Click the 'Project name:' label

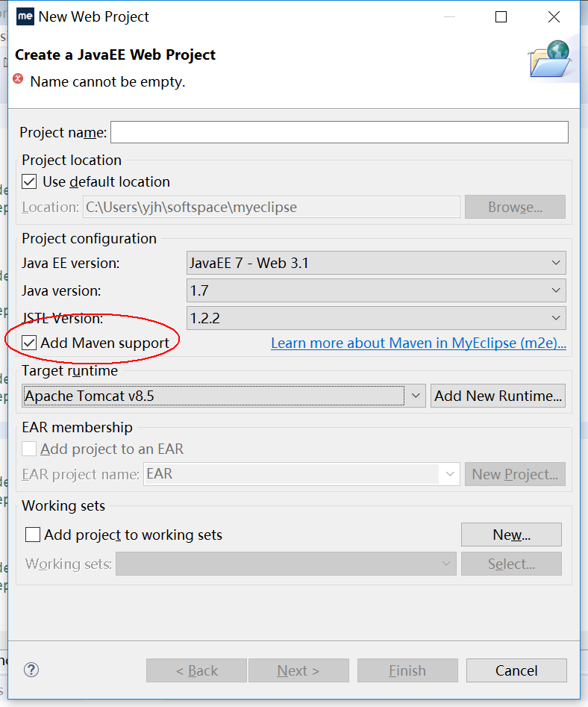click(63, 133)
